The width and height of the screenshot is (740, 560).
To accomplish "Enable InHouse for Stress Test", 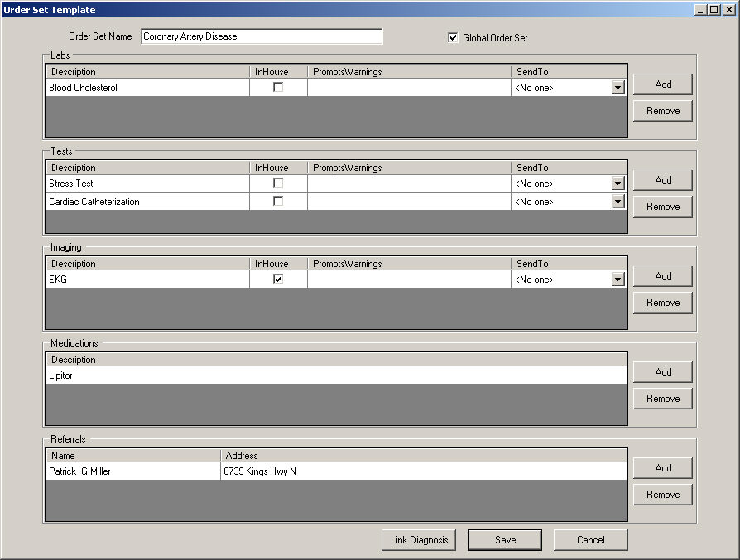I will click(278, 183).
